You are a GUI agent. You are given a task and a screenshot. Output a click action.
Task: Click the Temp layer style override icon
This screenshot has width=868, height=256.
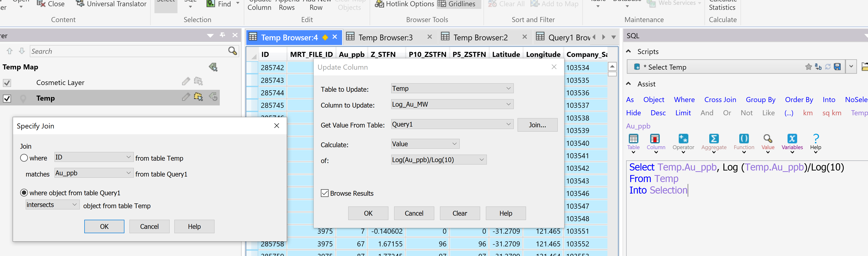pos(213,97)
